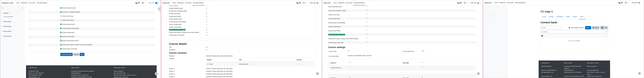Switch content bank to icon grid view
Screen dimensions: 644x78
pos(602,28)
